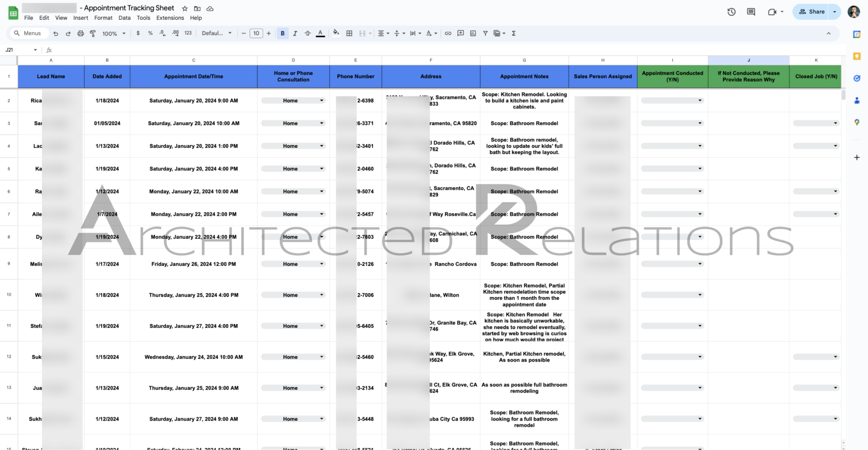Toggle strikethrough formatting
This screenshot has height=450, width=868.
[308, 33]
